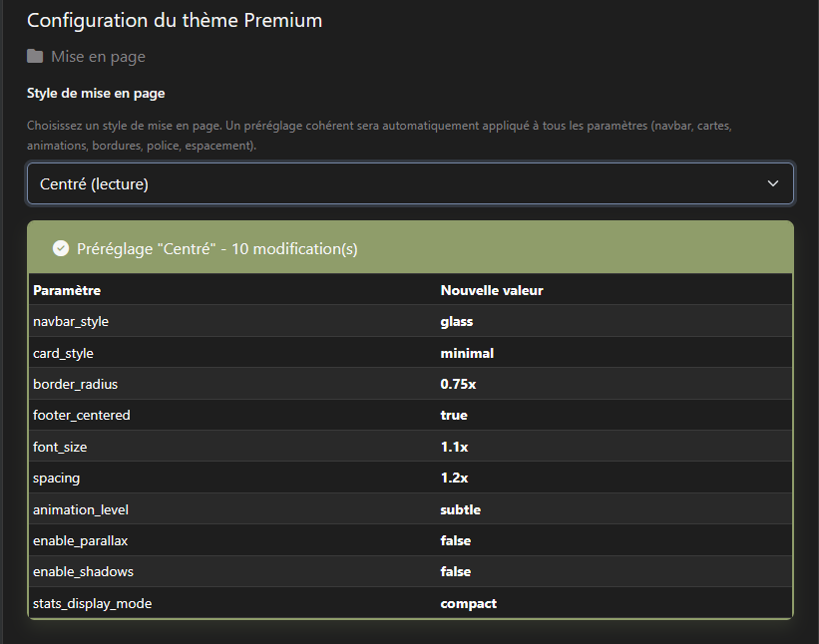
Task: Click the "minimal" value for card_style
Action: coord(467,353)
